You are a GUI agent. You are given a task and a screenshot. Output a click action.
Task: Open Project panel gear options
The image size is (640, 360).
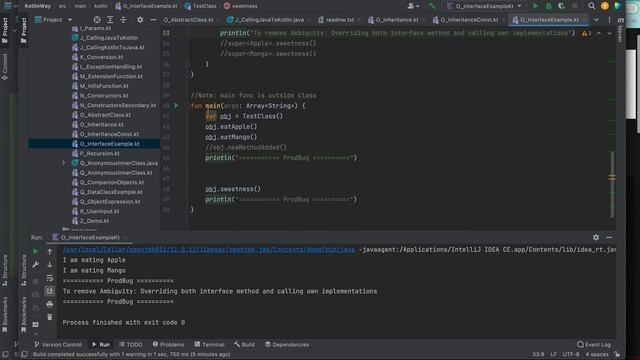pyautogui.click(x=140, y=20)
